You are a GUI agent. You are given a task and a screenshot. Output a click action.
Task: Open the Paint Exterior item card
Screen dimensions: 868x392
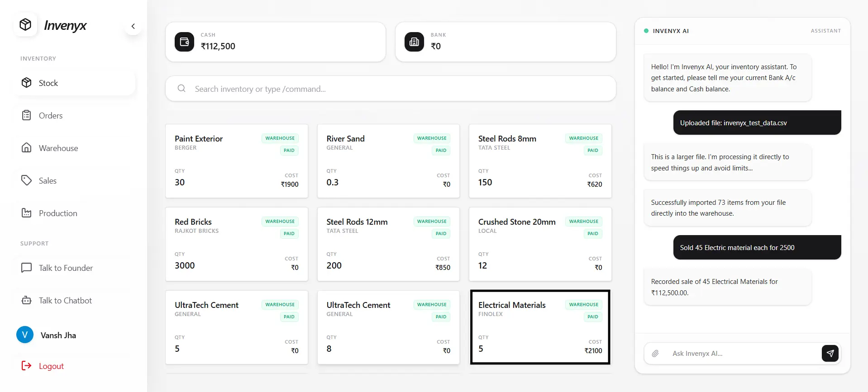[237, 161]
